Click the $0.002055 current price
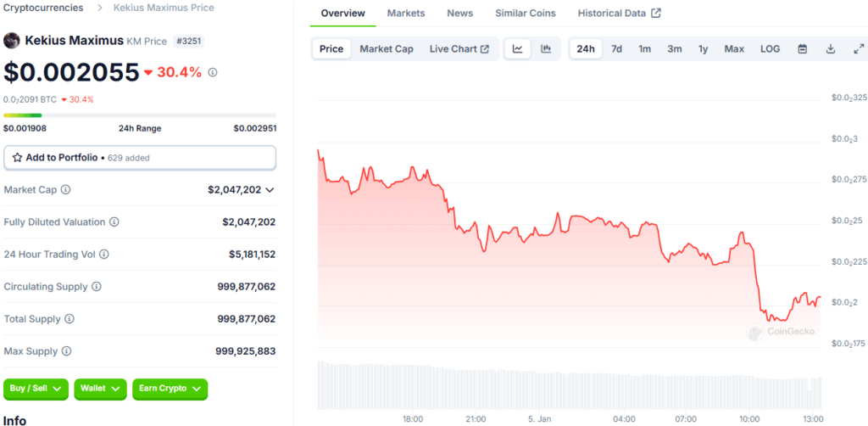 click(71, 73)
